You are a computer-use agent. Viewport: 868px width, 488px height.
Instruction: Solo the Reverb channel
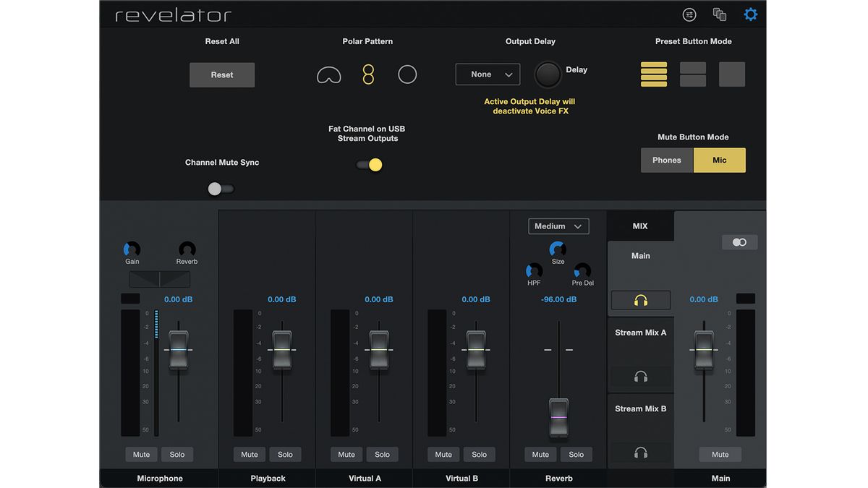tap(576, 455)
